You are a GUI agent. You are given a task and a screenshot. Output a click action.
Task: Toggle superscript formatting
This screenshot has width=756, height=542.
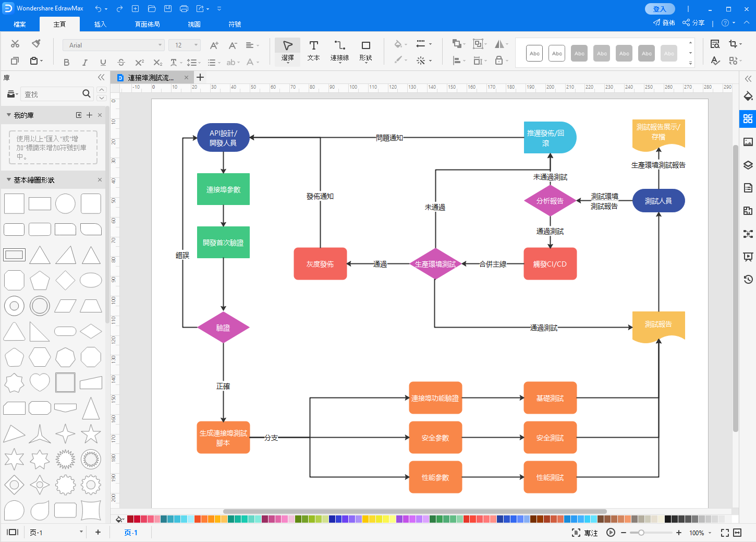pyautogui.click(x=139, y=62)
